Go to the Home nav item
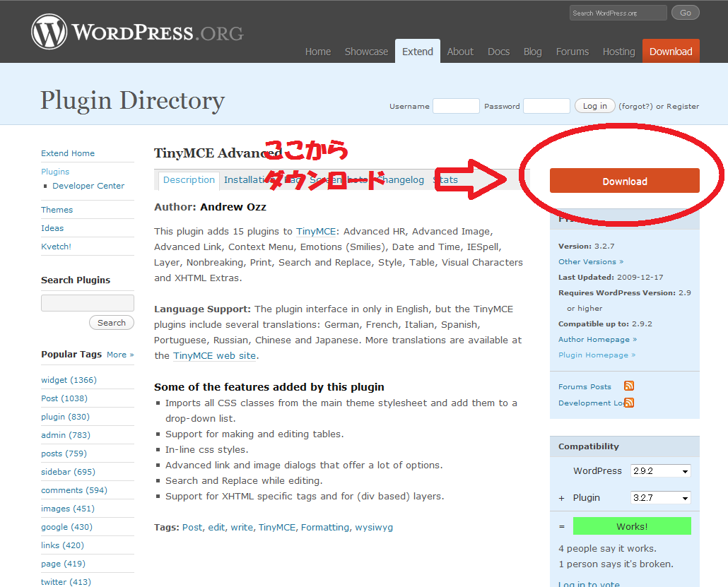This screenshot has width=728, height=587. [318, 52]
